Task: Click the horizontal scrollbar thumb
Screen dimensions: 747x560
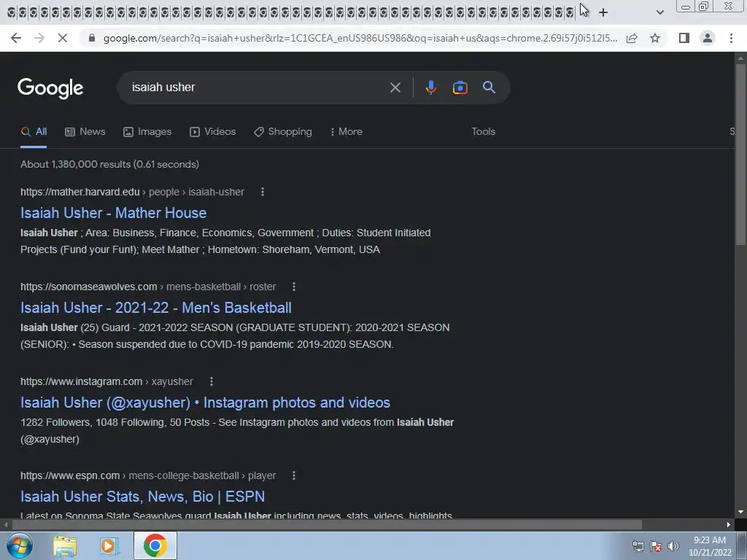Action: [x=327, y=525]
